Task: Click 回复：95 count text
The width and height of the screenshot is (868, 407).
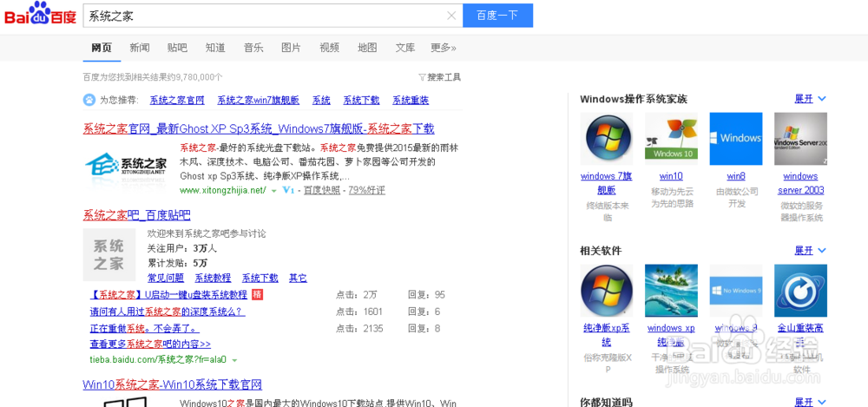Action: [426, 294]
